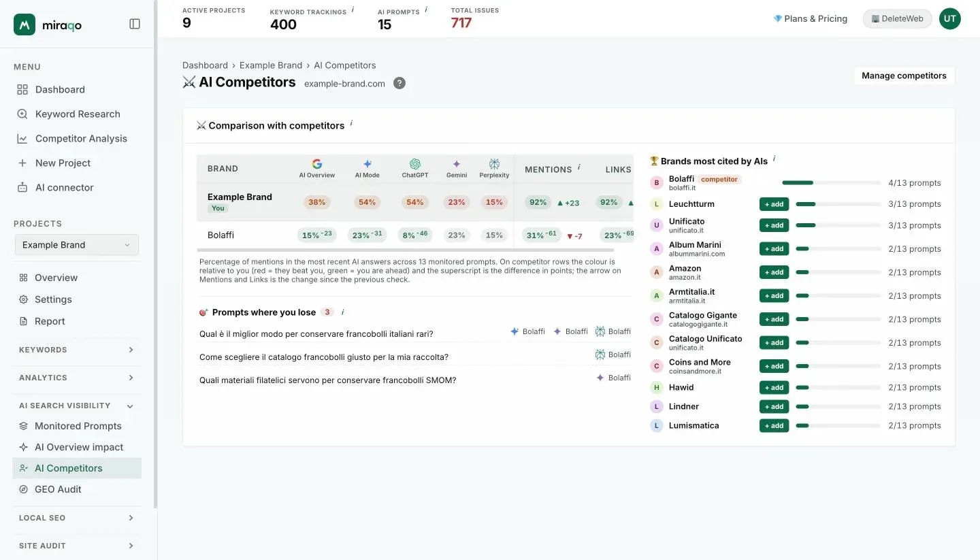Click the Monitored Prompts layers icon
This screenshot has width=980, height=560.
point(23,426)
